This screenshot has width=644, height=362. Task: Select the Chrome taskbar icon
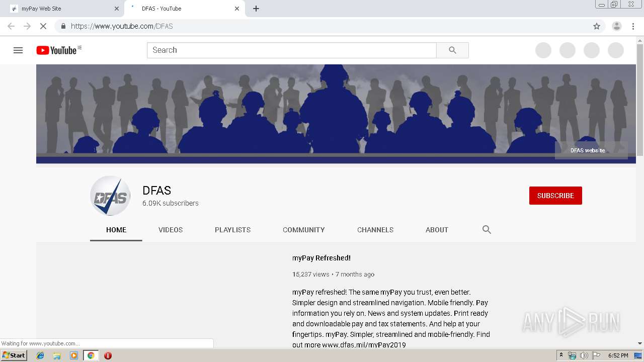(91, 355)
